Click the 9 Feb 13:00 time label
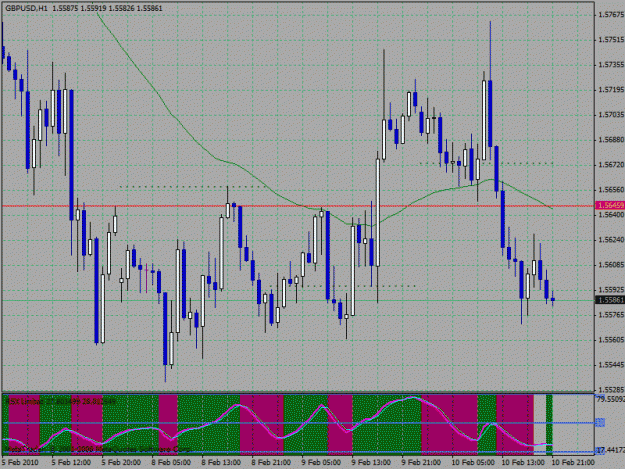Image resolution: width=625 pixels, height=469 pixels. pos(371,462)
